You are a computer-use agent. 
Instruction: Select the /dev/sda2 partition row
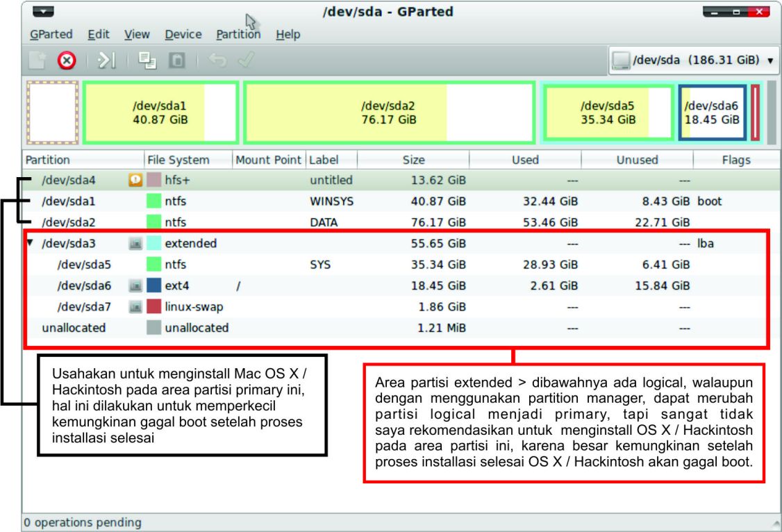pyautogui.click(x=401, y=222)
